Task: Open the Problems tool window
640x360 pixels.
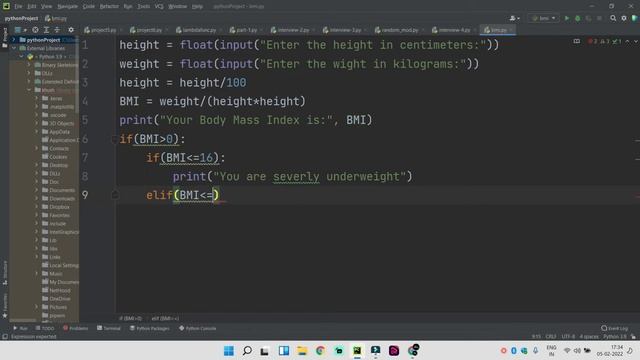Action: point(76,328)
